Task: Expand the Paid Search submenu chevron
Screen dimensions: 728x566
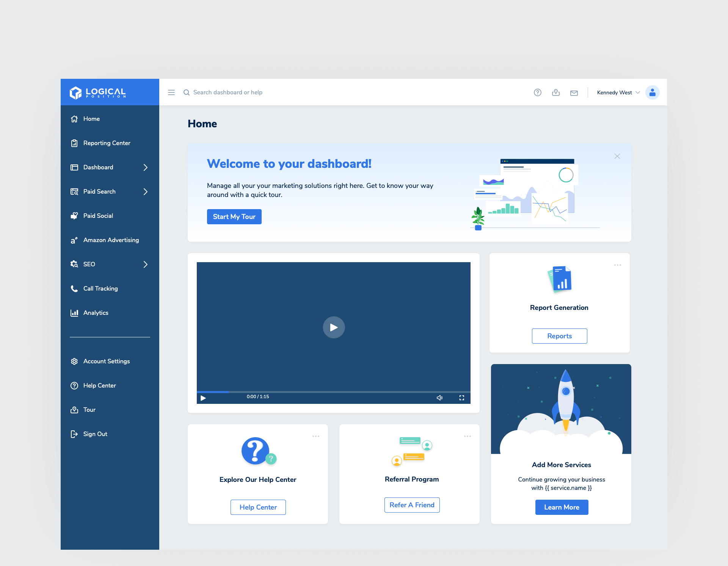Action: [x=146, y=192]
